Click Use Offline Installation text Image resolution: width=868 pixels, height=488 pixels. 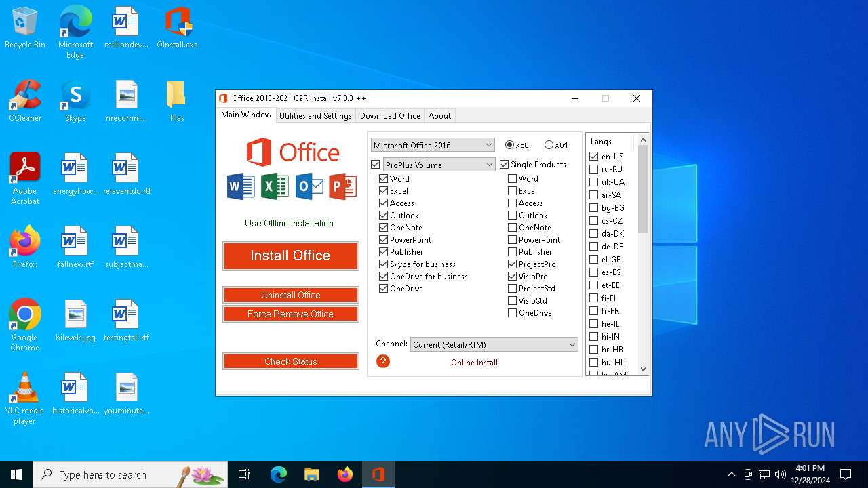[289, 223]
